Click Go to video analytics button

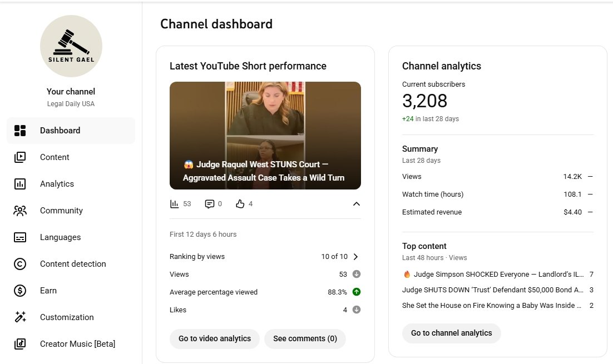tap(215, 338)
